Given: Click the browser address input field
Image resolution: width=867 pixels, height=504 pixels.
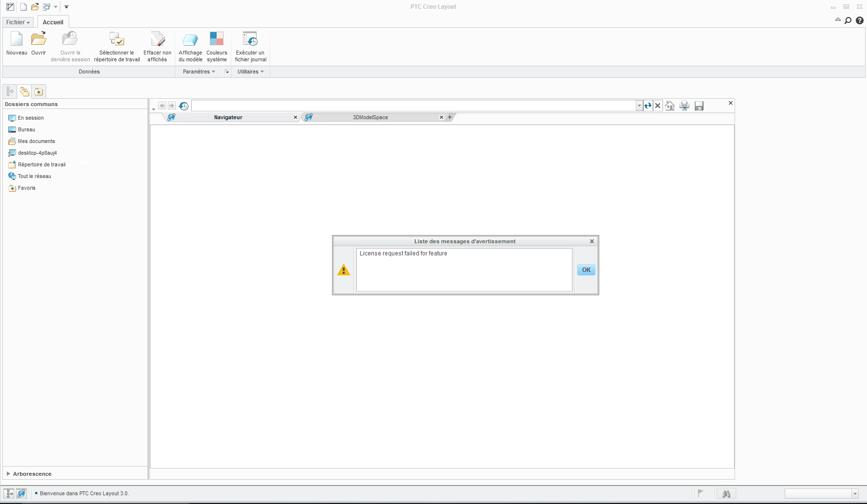Looking at the screenshot, I should click(414, 106).
